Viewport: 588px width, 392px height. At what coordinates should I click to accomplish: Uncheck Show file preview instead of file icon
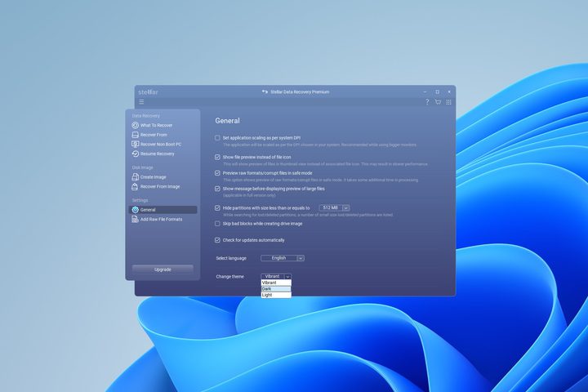click(x=217, y=157)
